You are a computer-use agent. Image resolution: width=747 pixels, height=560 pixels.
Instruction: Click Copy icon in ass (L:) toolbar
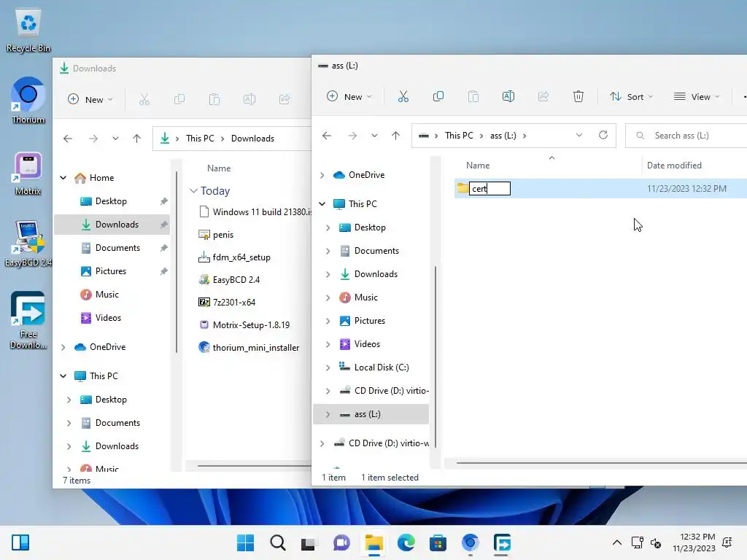[x=438, y=97]
